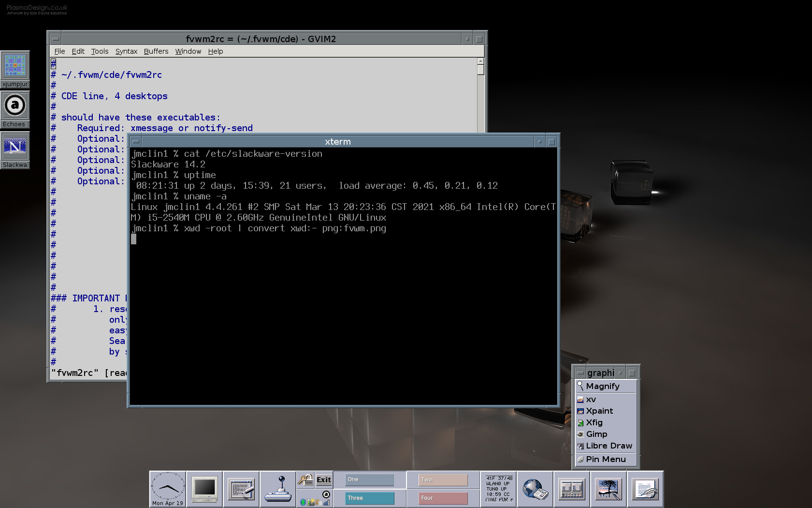The height and width of the screenshot is (508, 812).
Task: Maximize the xterm window
Action: point(551,142)
